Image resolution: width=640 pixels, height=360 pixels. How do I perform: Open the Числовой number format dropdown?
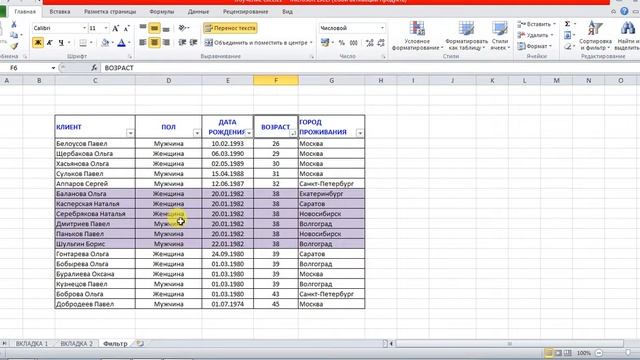[x=382, y=28]
